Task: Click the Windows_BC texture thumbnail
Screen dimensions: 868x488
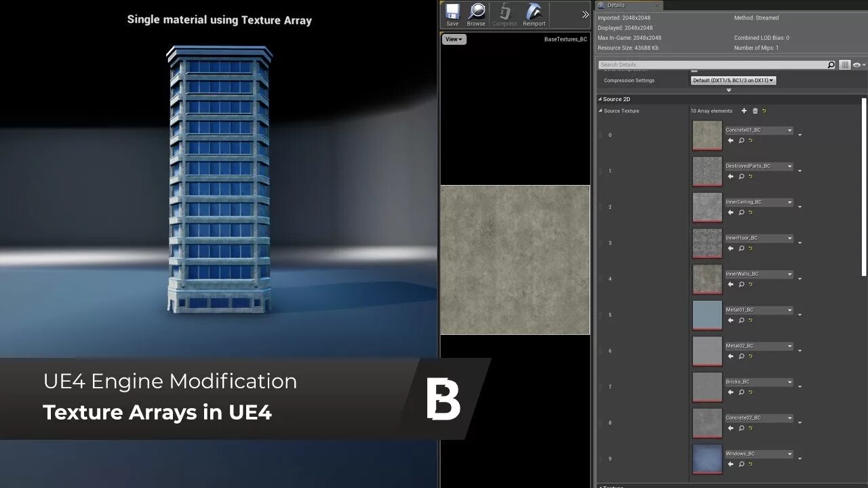Action: coord(707,459)
